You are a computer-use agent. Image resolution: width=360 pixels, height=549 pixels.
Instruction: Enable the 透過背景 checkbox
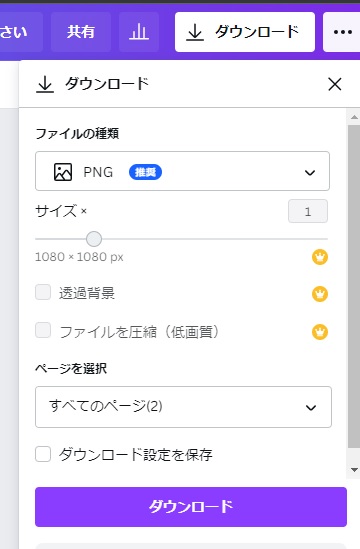click(x=43, y=292)
